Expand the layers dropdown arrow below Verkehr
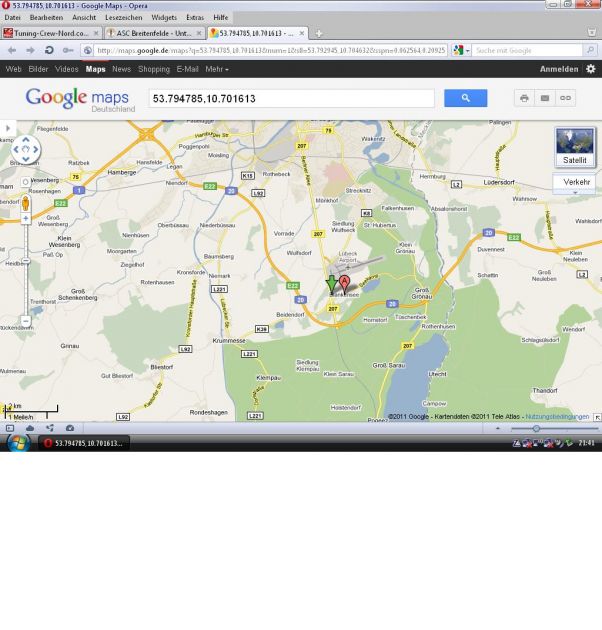The height and width of the screenshot is (630, 602). [575, 193]
